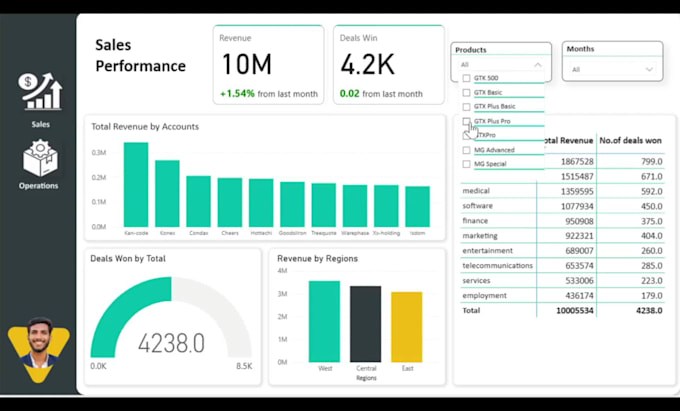Image resolution: width=680 pixels, height=411 pixels.
Task: Click the Deals Won by Total title
Action: point(128,258)
